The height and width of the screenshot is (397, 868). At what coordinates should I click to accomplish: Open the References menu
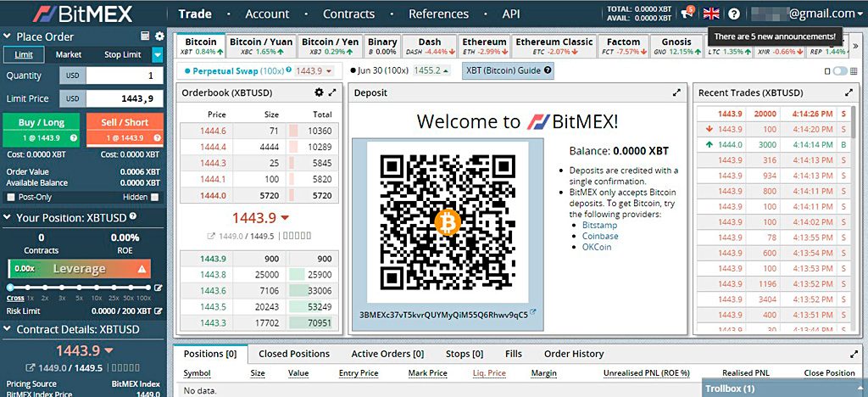438,14
